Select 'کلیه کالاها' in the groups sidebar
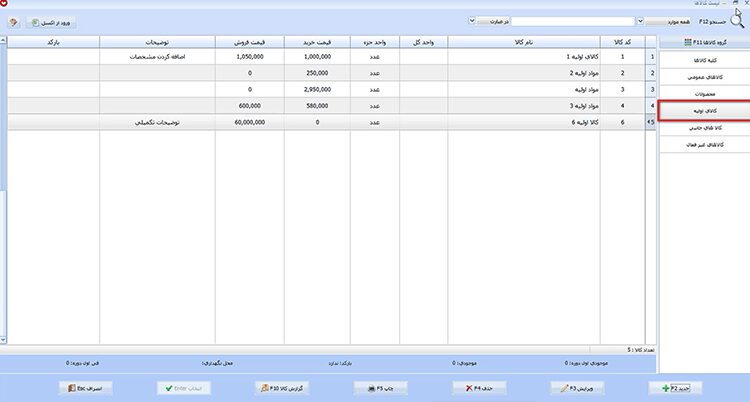The height and width of the screenshot is (402, 750). tap(705, 60)
